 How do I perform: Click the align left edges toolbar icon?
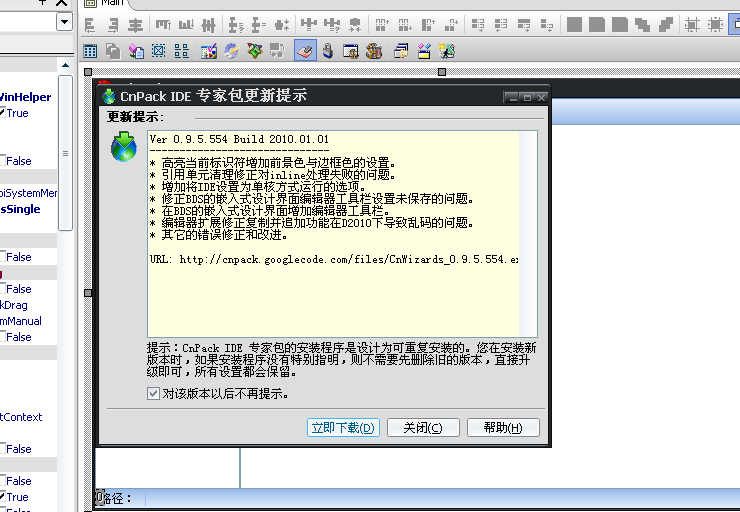tap(89, 24)
